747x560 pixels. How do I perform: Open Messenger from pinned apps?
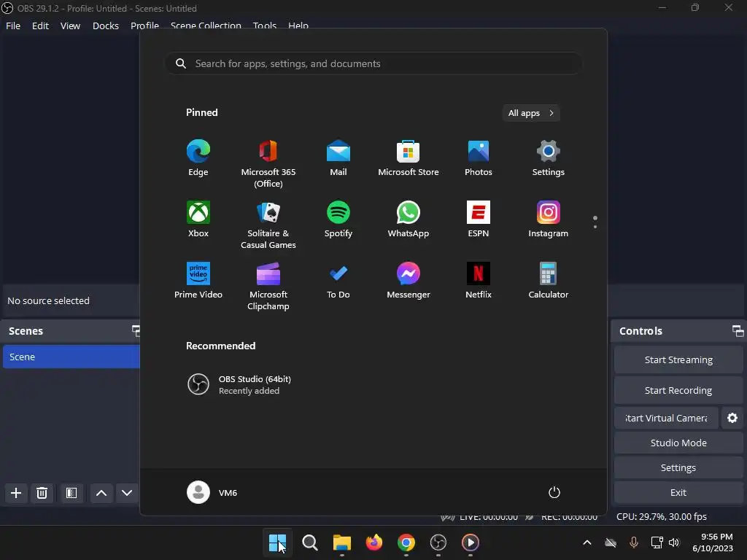pos(409,281)
